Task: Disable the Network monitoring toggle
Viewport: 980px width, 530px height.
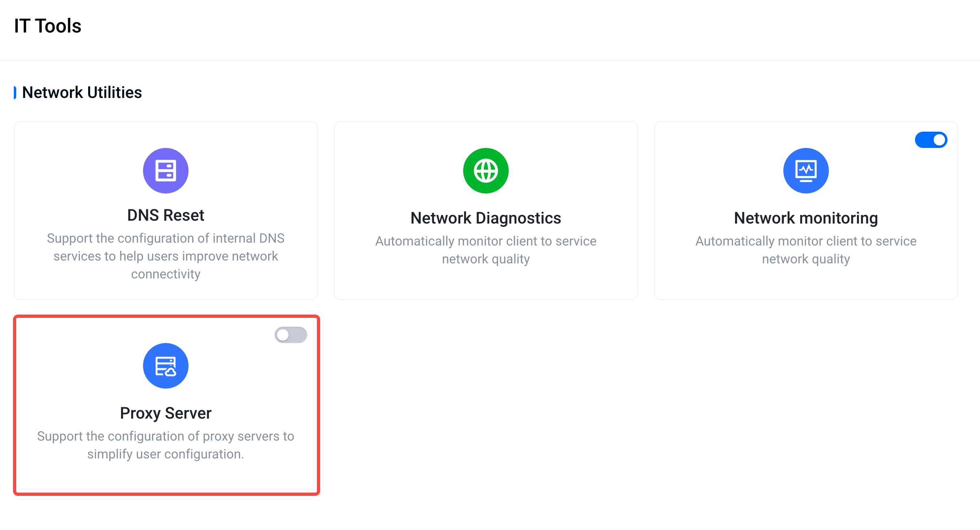Action: [931, 140]
